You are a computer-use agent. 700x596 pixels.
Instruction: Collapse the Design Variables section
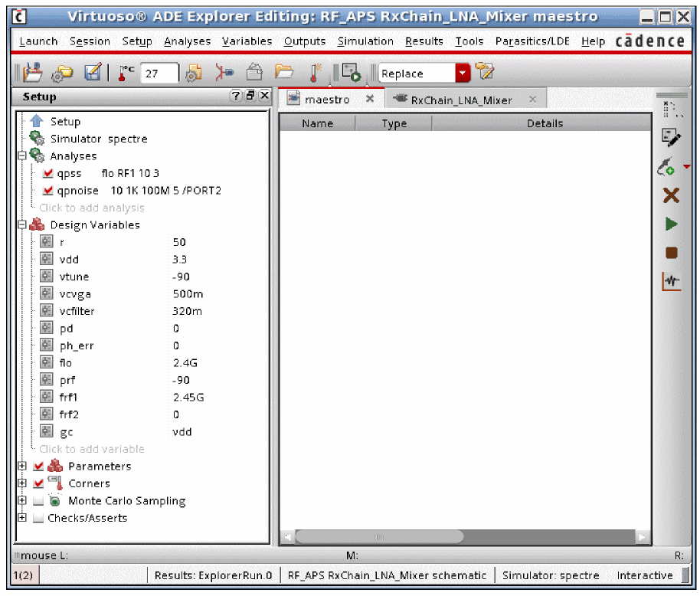click(22, 225)
